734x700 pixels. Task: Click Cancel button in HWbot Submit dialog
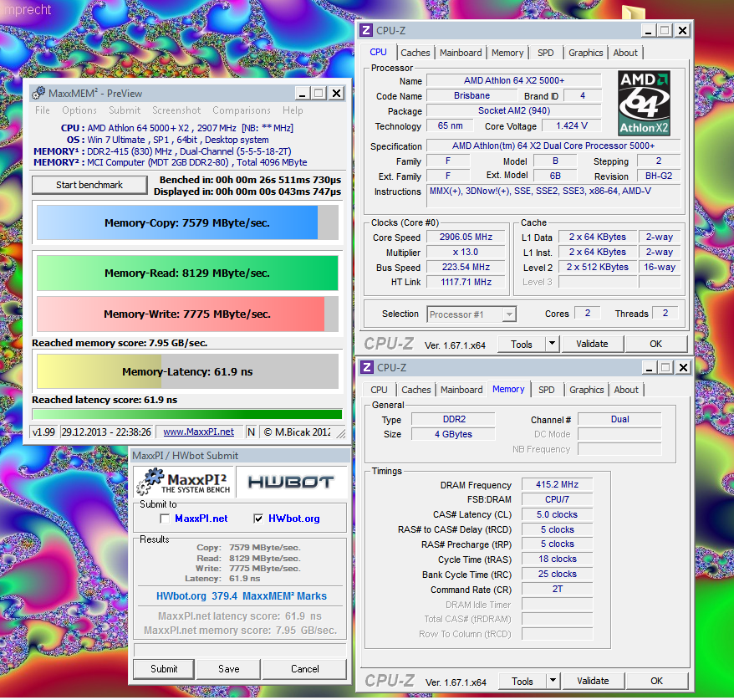tap(305, 669)
